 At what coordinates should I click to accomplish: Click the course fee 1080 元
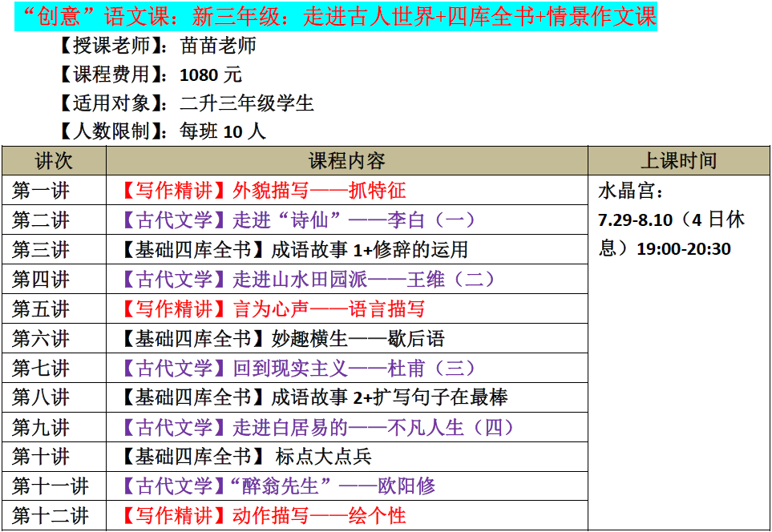tap(210, 75)
